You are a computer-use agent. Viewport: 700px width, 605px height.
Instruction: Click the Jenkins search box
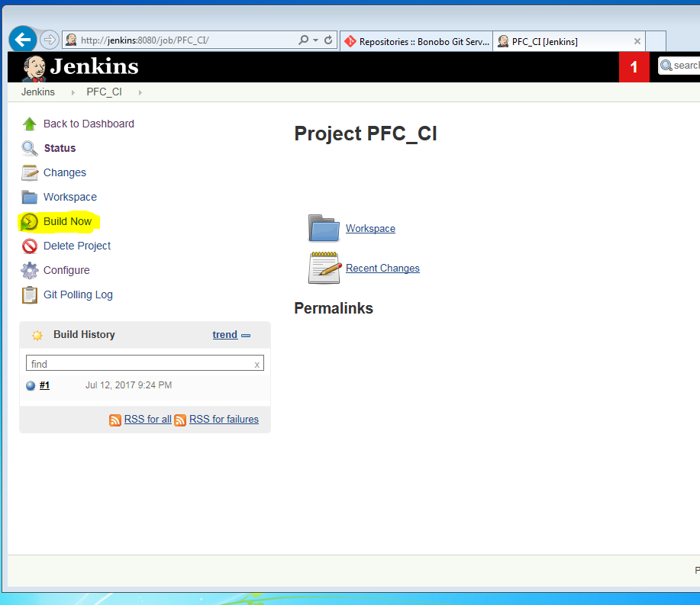click(x=679, y=66)
